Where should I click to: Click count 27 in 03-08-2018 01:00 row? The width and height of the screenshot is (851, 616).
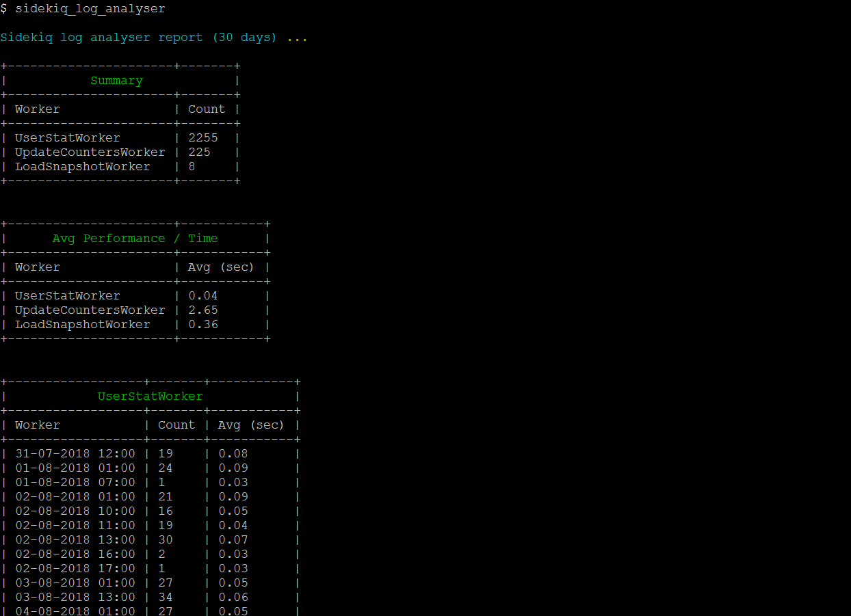point(166,583)
